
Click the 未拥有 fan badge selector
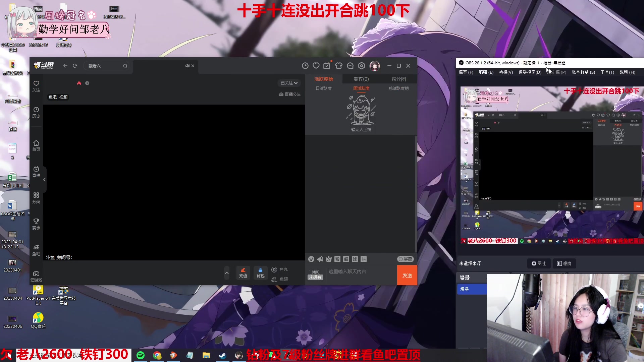(315, 275)
